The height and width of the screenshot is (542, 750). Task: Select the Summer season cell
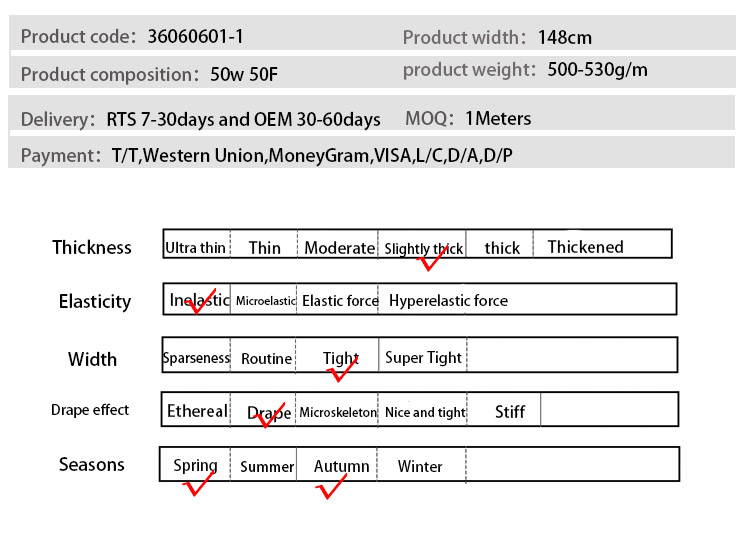pyautogui.click(x=267, y=467)
